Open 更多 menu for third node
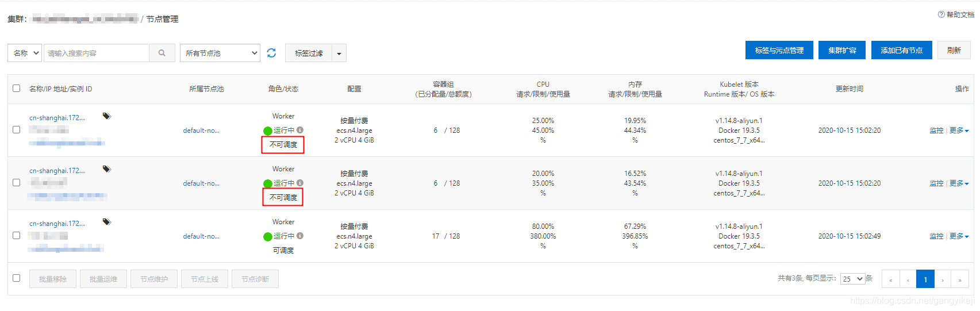The height and width of the screenshot is (311, 980). (x=959, y=236)
